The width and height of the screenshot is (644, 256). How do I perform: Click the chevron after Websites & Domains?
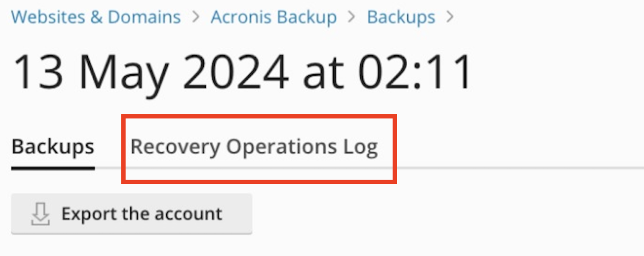pyautogui.click(x=196, y=17)
